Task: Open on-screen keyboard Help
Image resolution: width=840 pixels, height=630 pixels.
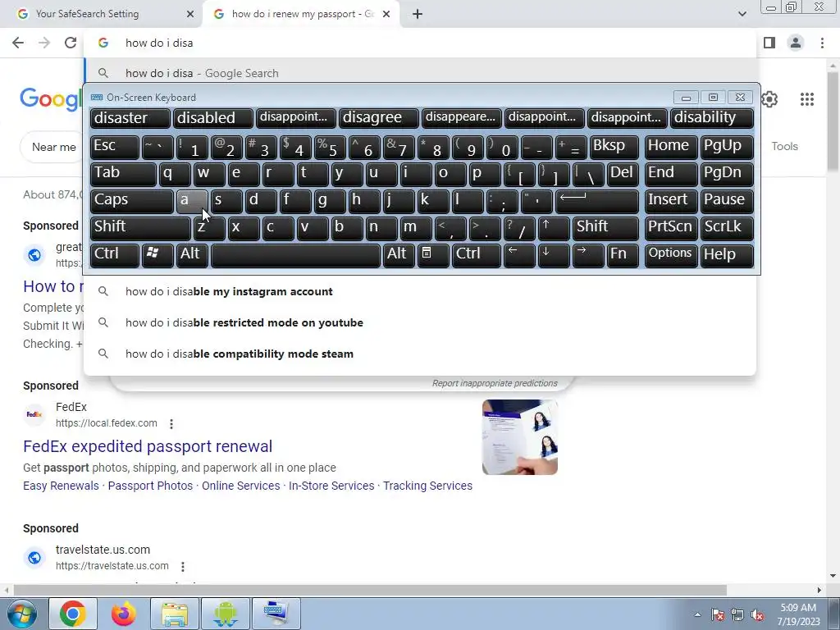Action: pos(727,255)
